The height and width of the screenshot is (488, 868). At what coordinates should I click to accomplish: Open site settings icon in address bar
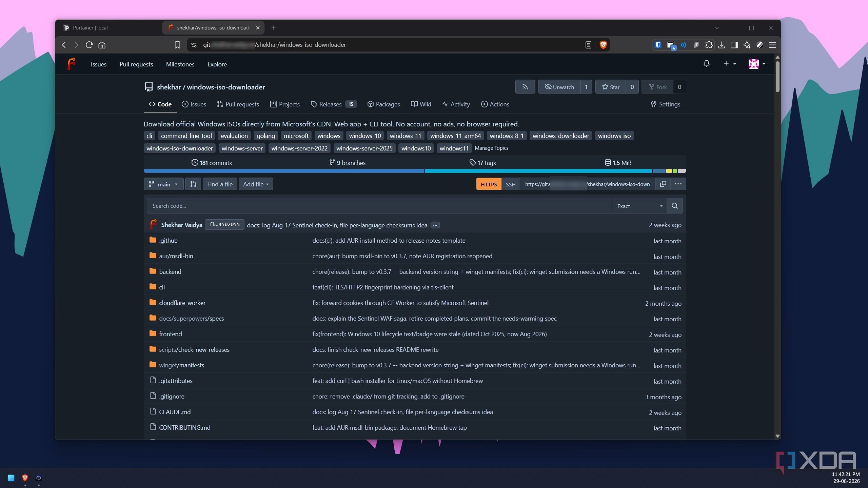pyautogui.click(x=194, y=45)
